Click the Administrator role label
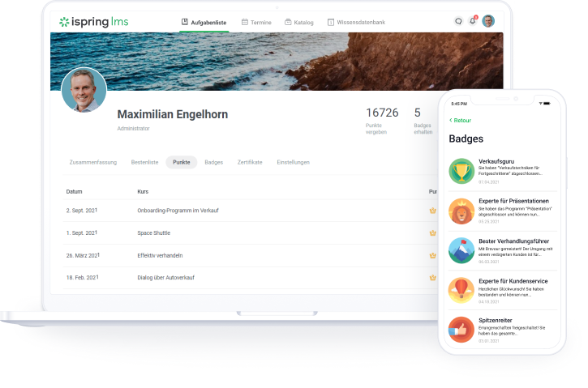The image size is (588, 388). (x=133, y=129)
